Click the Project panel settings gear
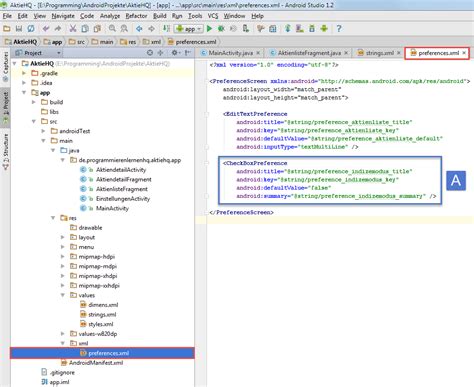The height and width of the screenshot is (387, 474). click(x=175, y=53)
